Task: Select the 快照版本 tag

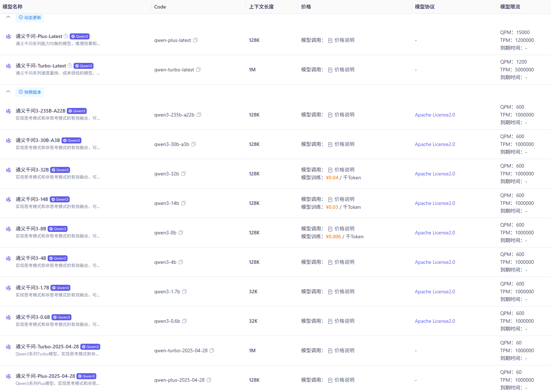Action: pos(30,92)
